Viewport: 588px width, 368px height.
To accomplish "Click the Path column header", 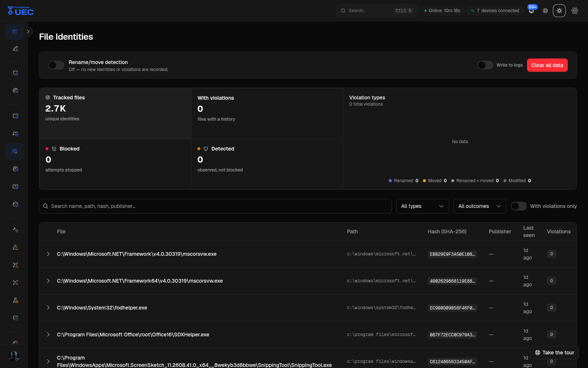I will (352, 231).
